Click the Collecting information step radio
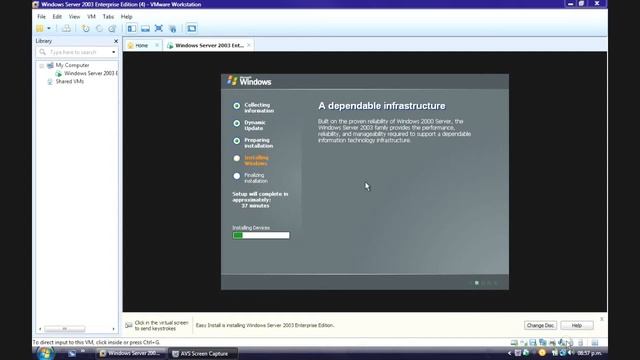Image resolution: width=640 pixels, height=360 pixels. (x=237, y=106)
